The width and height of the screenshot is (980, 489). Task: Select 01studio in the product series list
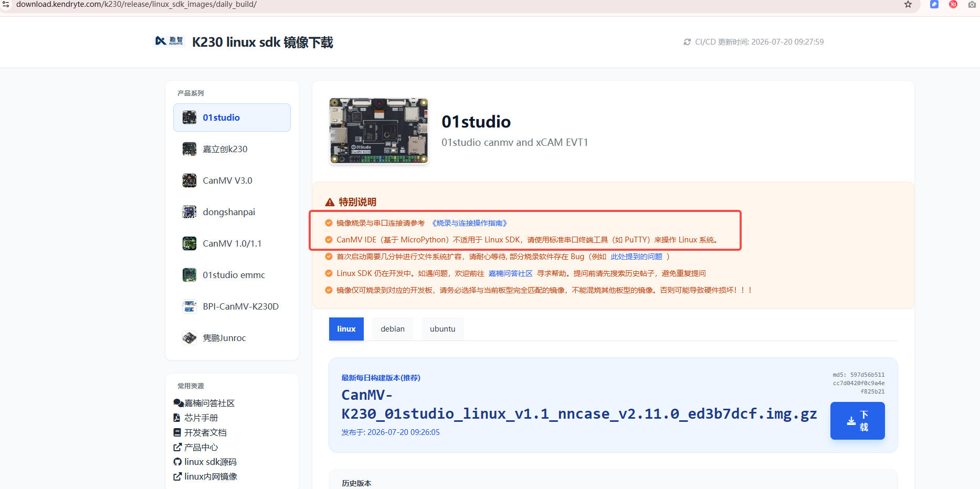[x=232, y=118]
